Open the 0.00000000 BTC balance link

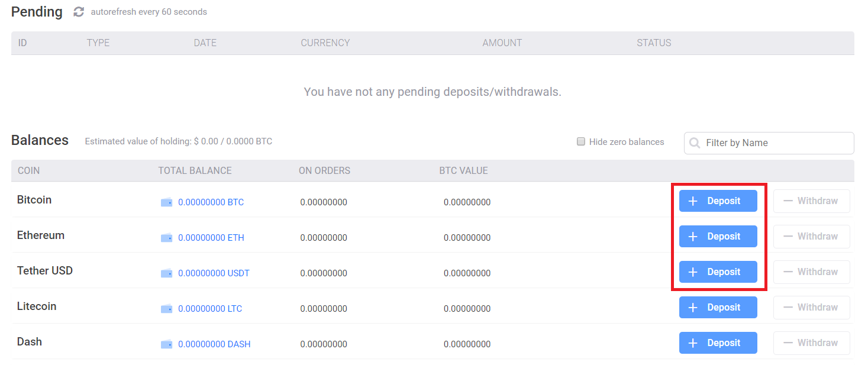point(211,202)
